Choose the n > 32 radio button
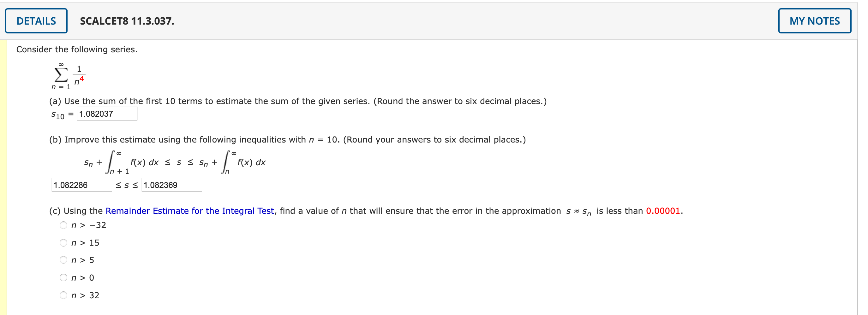Viewport: 868px width, 315px height. (64, 295)
